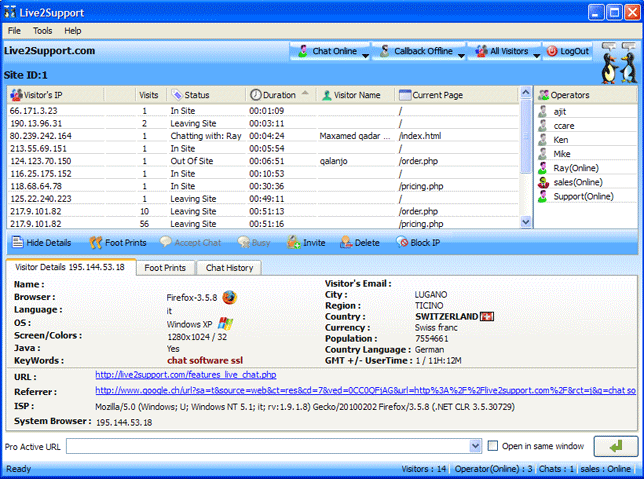Screen dimensions: 644x479
Task: Open the File menu
Action: pos(14,31)
